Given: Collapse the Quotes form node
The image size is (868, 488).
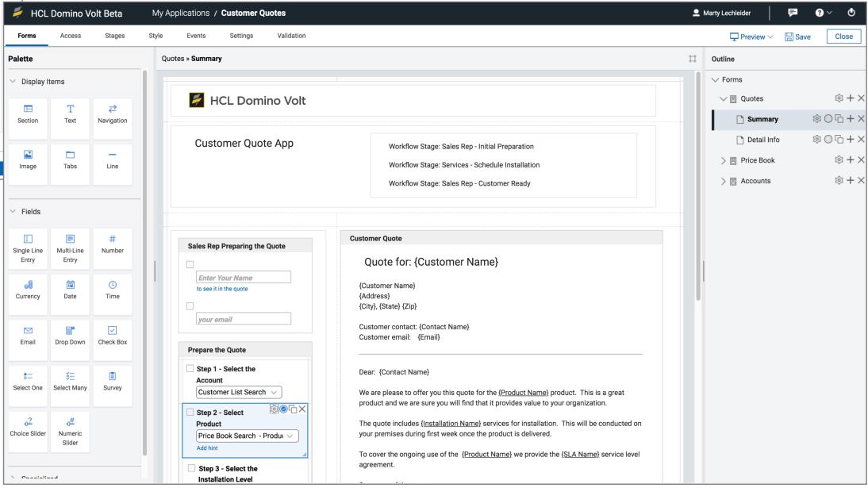Looking at the screenshot, I should pos(723,98).
